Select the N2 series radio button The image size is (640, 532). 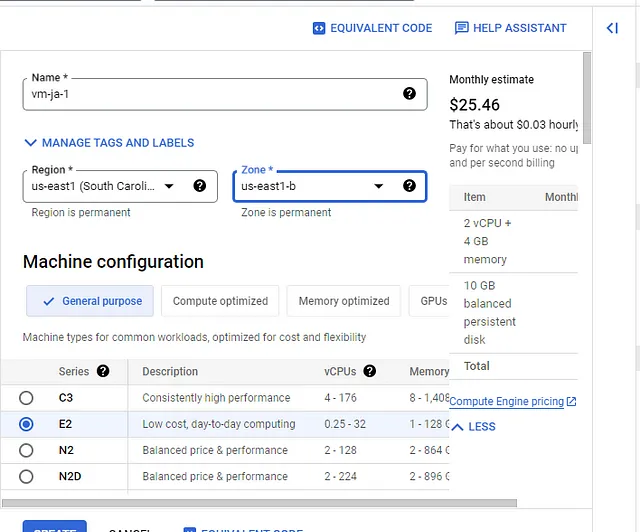pos(26,450)
